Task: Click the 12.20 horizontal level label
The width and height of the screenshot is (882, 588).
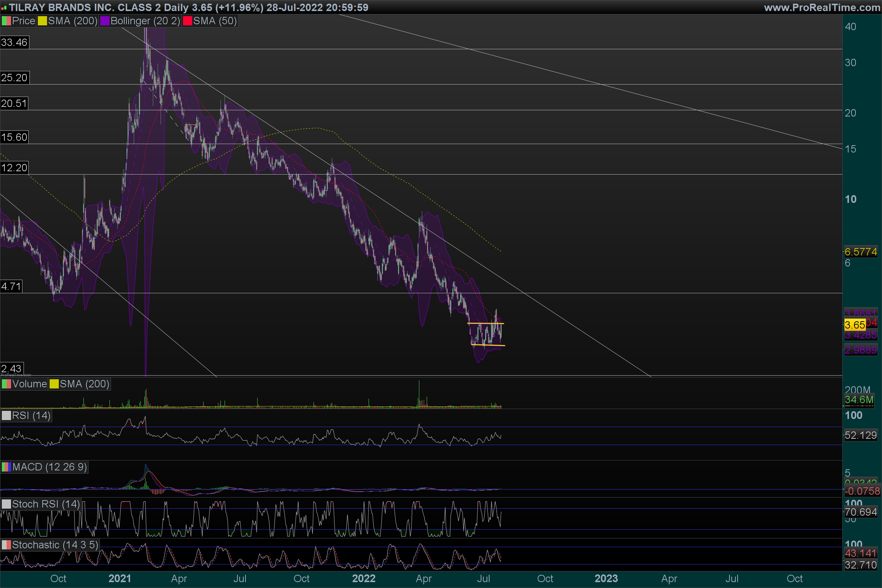Action: (x=14, y=168)
